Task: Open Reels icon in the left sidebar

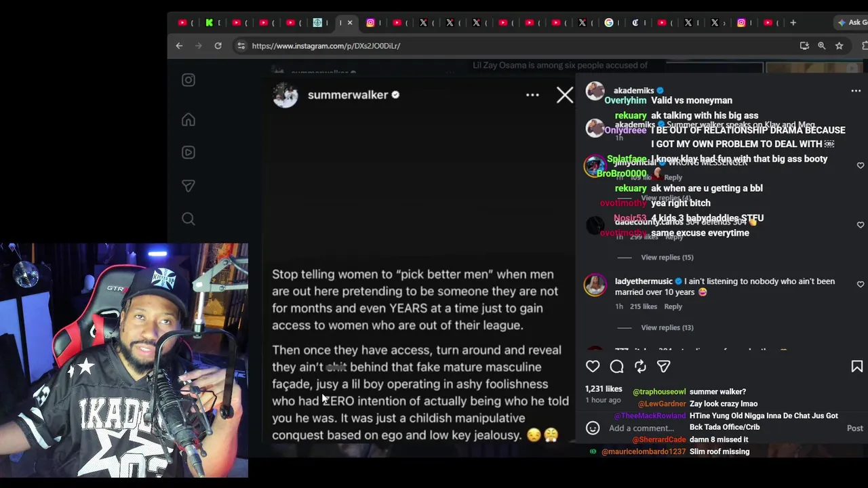Action: 189,152
